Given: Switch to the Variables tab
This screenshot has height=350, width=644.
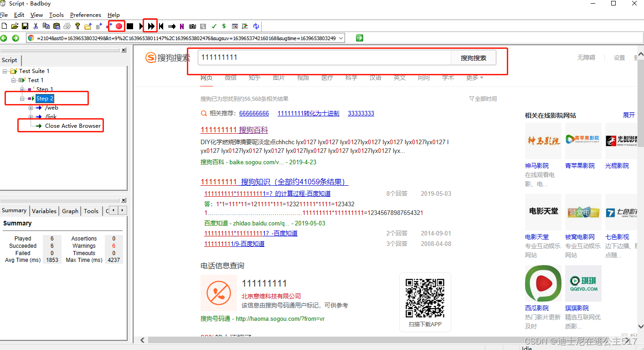Looking at the screenshot, I should (44, 211).
